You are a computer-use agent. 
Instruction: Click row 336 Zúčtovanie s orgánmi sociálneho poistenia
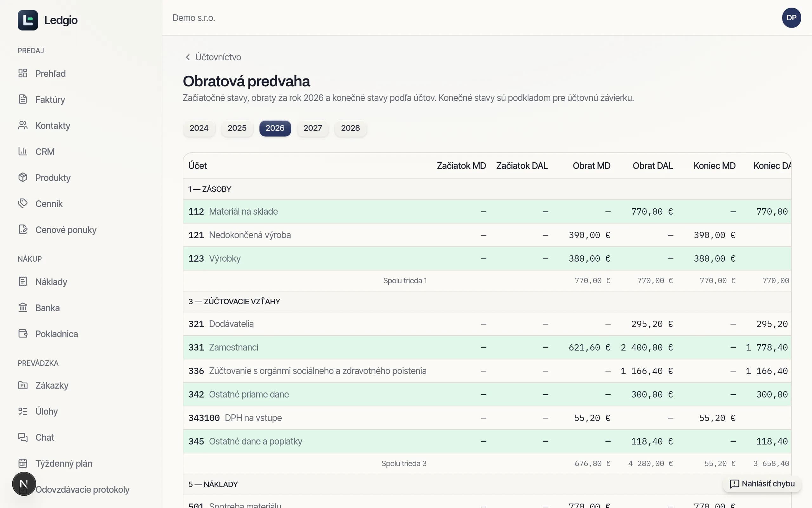tap(487, 371)
